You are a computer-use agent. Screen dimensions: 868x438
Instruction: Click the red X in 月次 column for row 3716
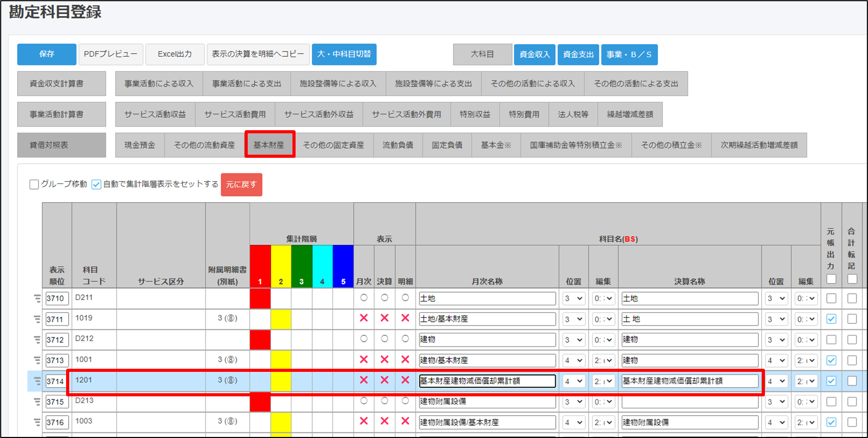coord(364,421)
